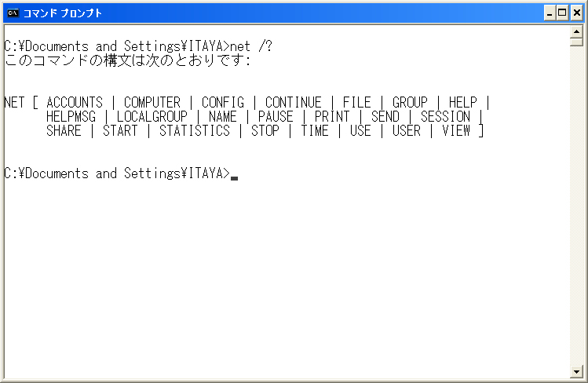Click the word SESSION in the output
Image resolution: width=588 pixels, height=383 pixels.
[445, 117]
